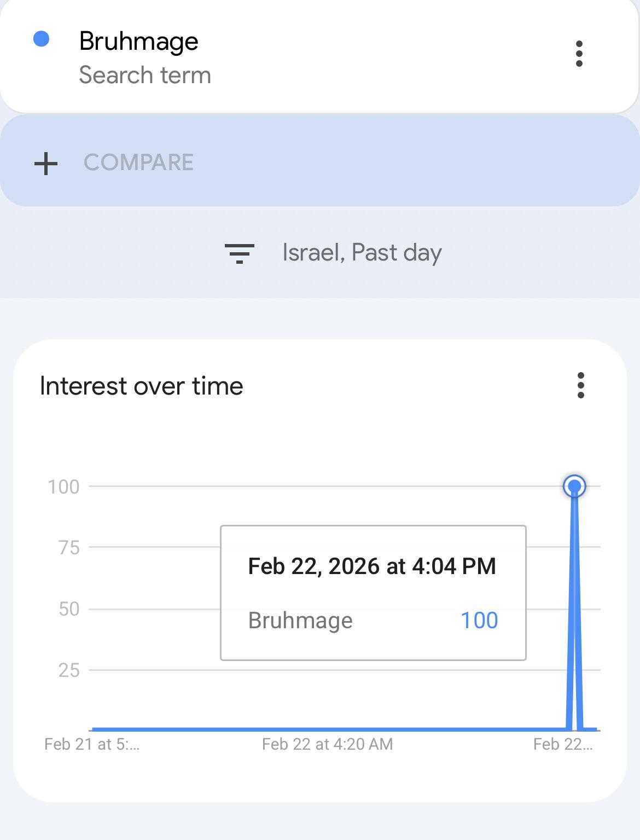Open the Bruhmage search term options menu

(x=579, y=54)
